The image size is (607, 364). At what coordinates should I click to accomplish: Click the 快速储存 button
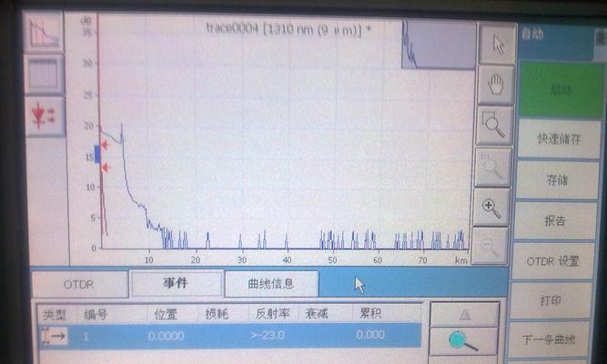pyautogui.click(x=559, y=139)
